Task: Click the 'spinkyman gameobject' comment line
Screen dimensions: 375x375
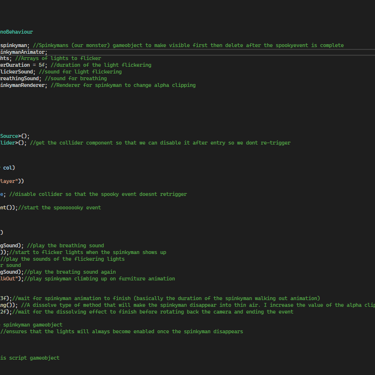Action: (x=33, y=325)
